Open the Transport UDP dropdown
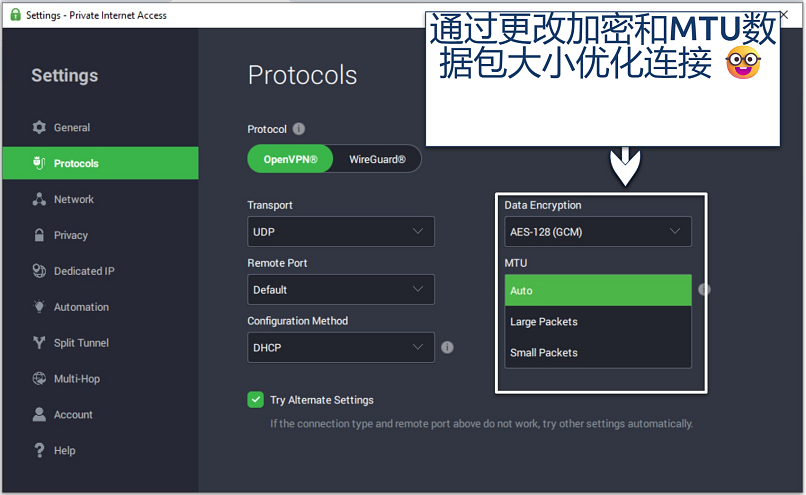This screenshot has height=495, width=806. click(341, 232)
